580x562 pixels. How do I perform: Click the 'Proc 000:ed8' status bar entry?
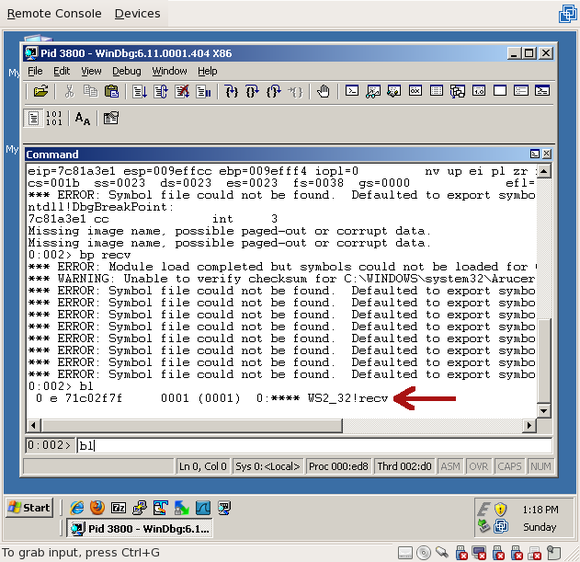point(338,467)
